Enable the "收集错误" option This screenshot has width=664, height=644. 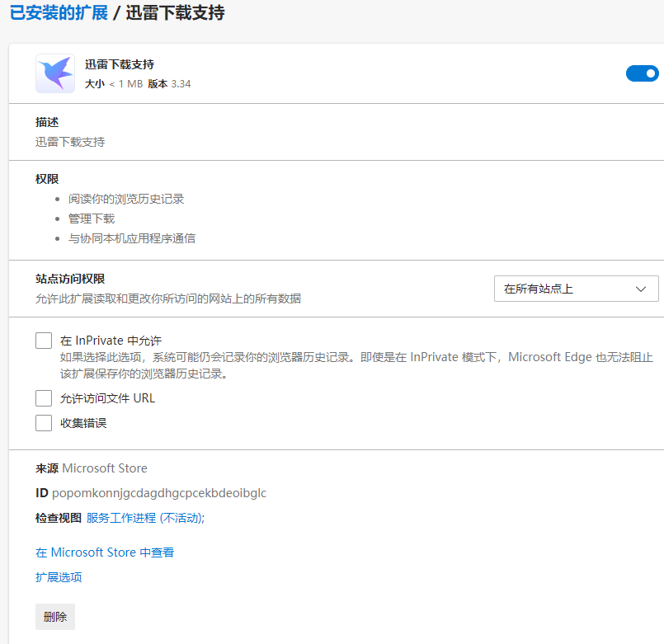[x=44, y=422]
